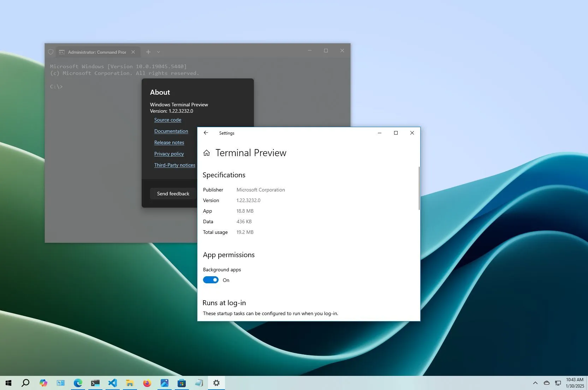Close the Terminal window

coord(342,51)
